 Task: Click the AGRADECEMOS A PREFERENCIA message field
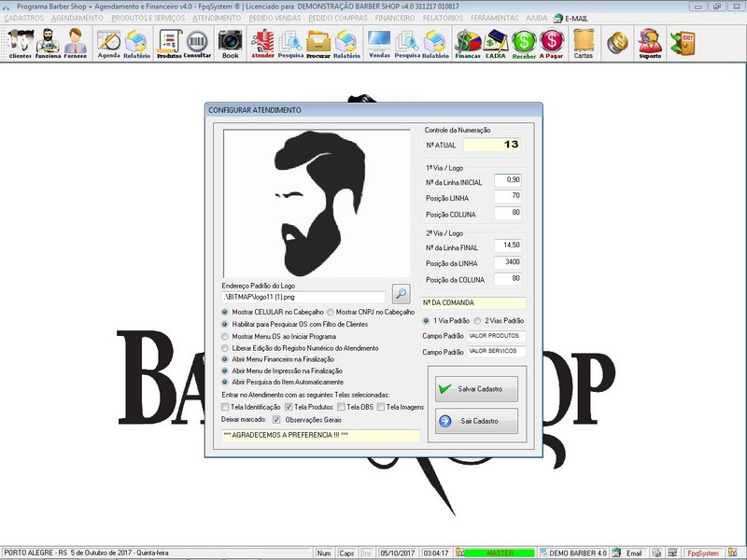coord(320,435)
